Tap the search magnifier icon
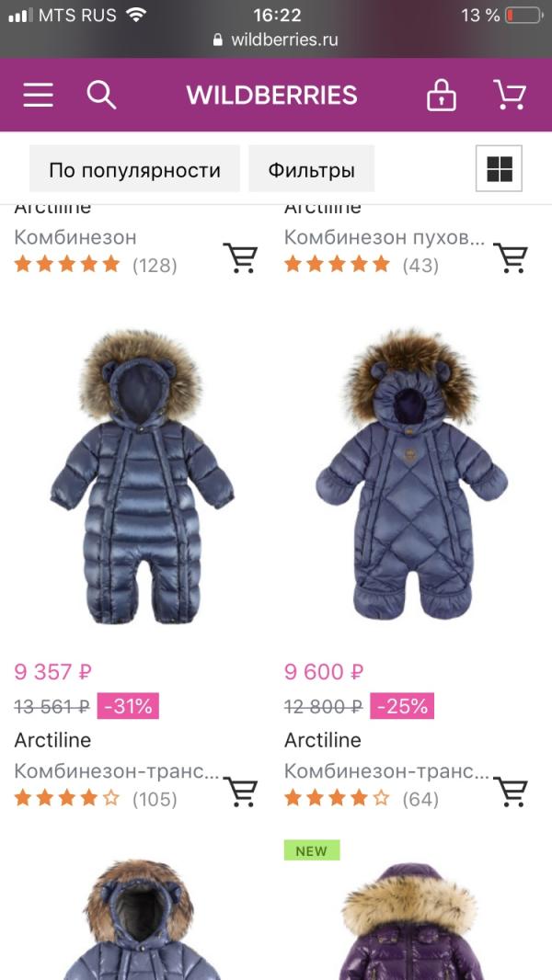 pos(101,95)
